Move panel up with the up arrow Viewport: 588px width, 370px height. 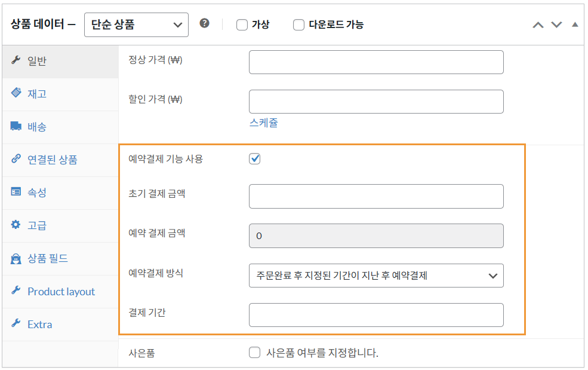click(x=538, y=25)
